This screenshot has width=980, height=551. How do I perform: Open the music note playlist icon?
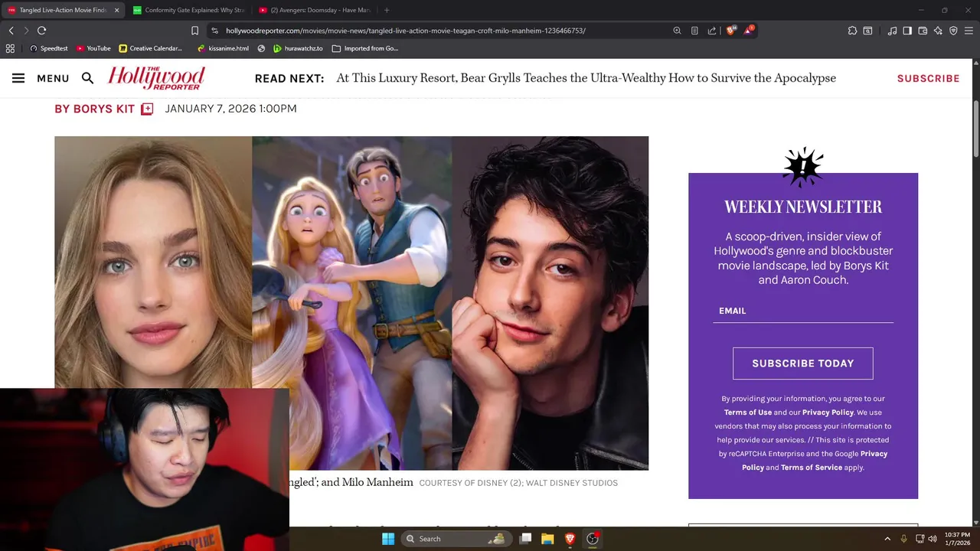(892, 31)
